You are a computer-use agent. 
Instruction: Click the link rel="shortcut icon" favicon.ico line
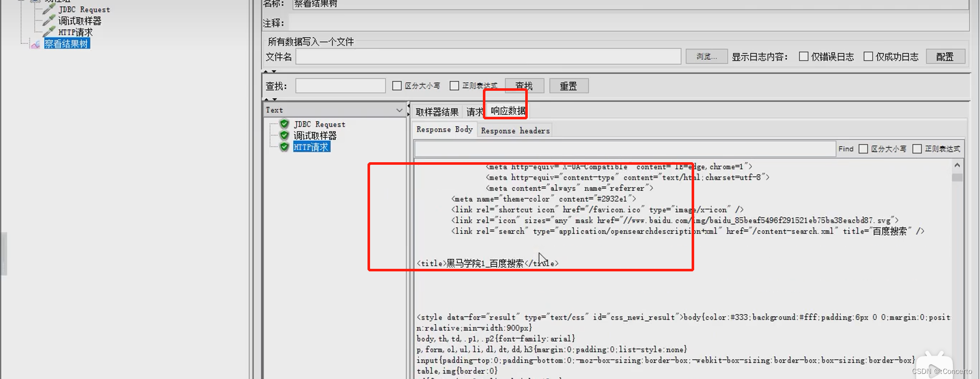(x=597, y=210)
